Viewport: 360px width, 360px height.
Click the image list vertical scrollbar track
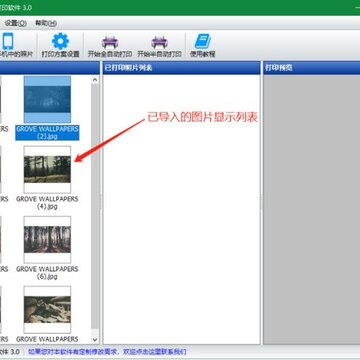(95, 210)
